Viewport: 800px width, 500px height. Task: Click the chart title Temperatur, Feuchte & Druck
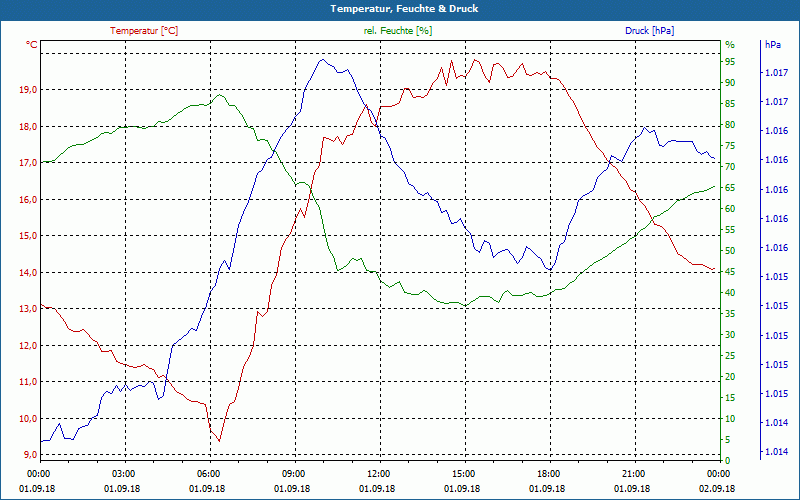tap(404, 9)
